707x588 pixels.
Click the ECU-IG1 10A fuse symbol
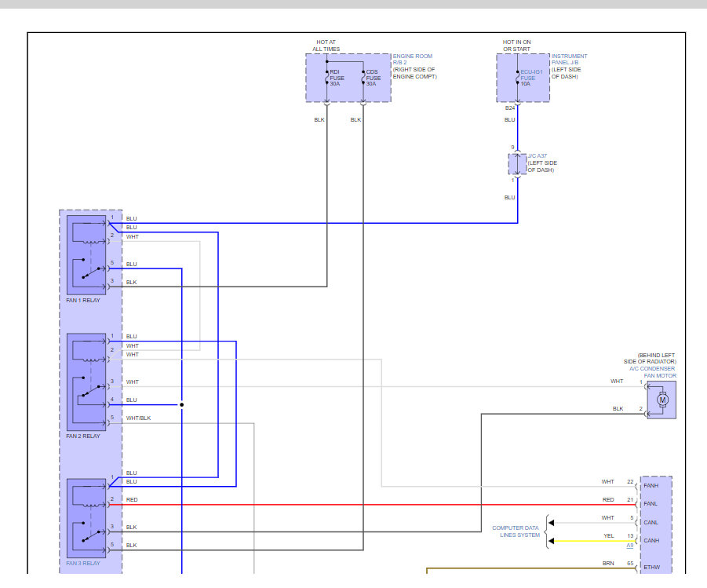tap(517, 78)
